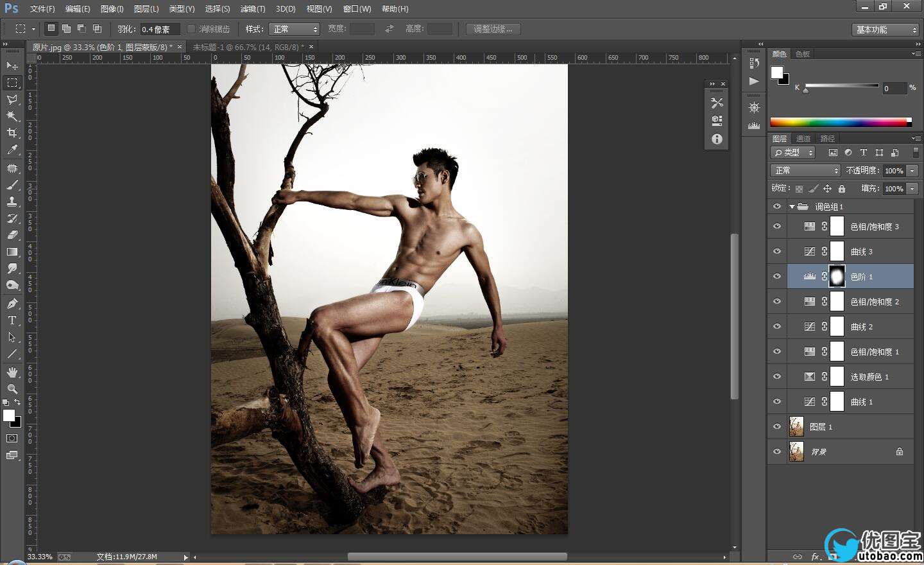
Task: Select the Zoom tool
Action: 12,389
